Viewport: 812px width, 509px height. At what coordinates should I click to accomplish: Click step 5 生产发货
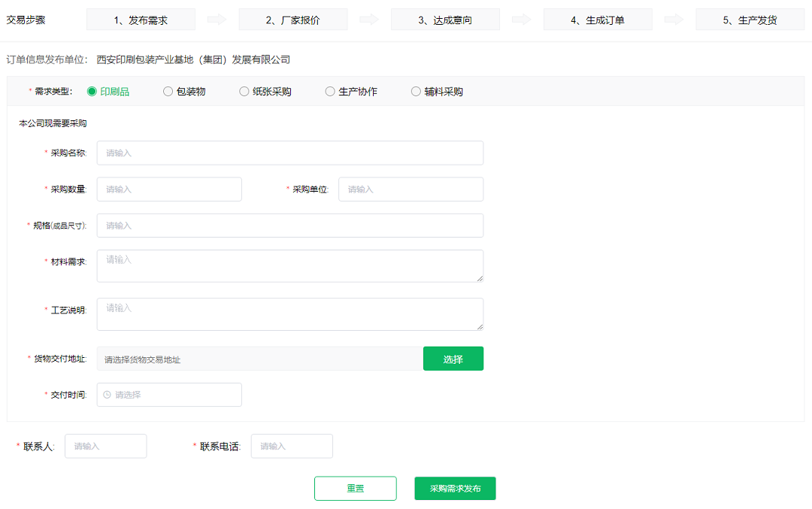click(750, 19)
